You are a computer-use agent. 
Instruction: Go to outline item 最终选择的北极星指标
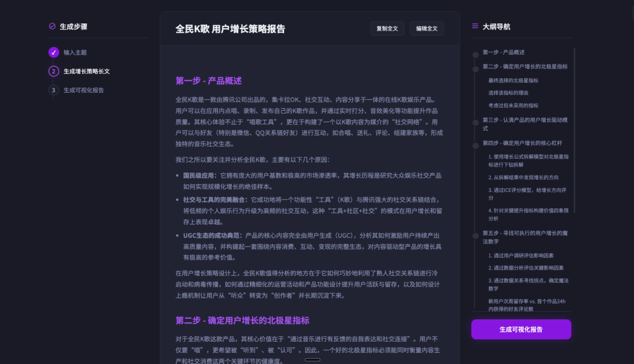pyautogui.click(x=513, y=80)
